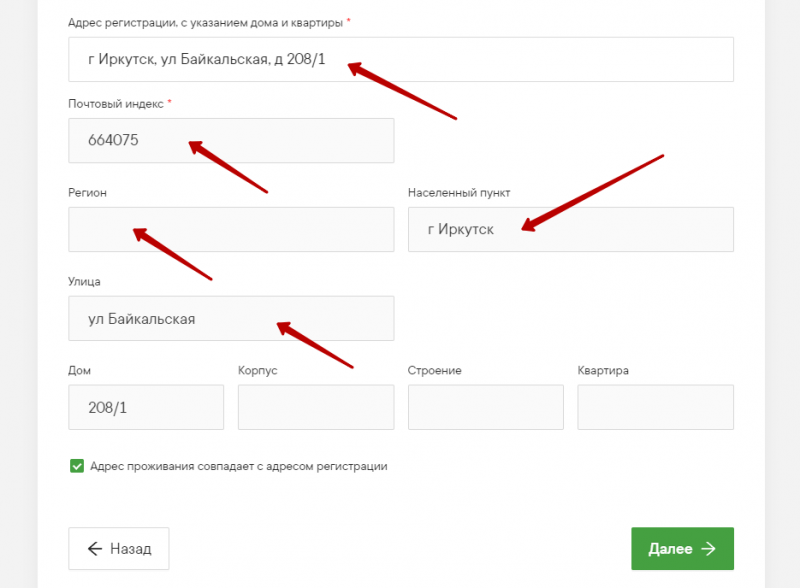The height and width of the screenshot is (588, 800).
Task: Click the 'Квартира' label text
Action: tap(603, 371)
